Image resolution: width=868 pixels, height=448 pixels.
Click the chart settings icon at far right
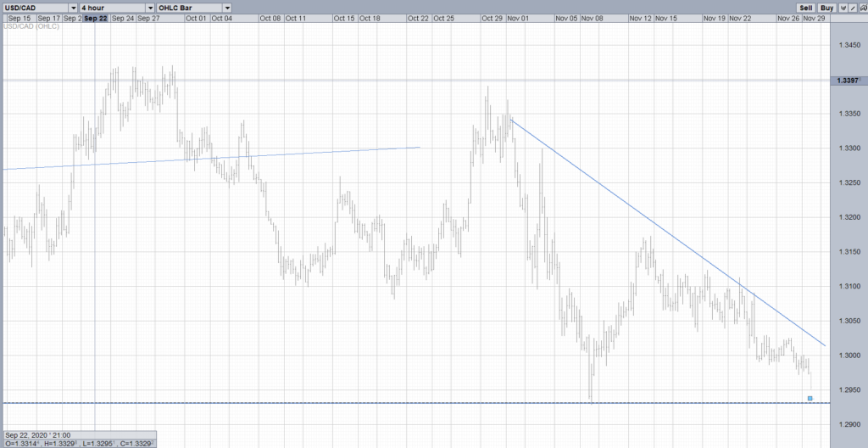862,7
